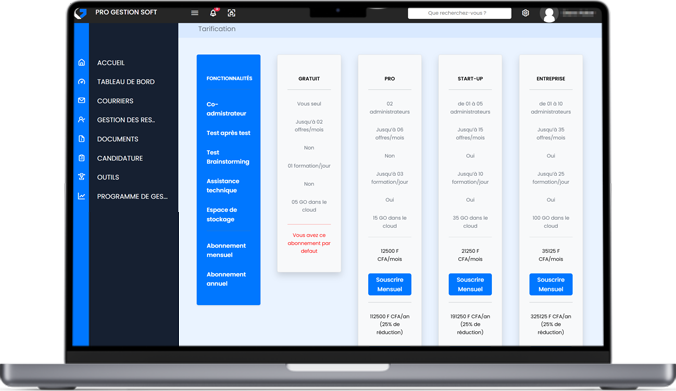Open Documents menu item
The height and width of the screenshot is (391, 676).
118,139
